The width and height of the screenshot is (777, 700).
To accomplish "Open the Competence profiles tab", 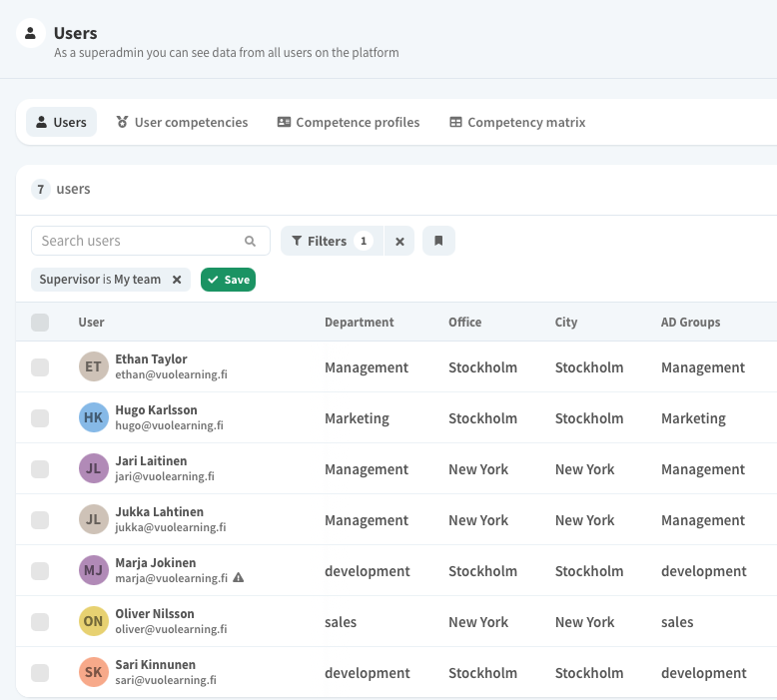I will coord(349,123).
